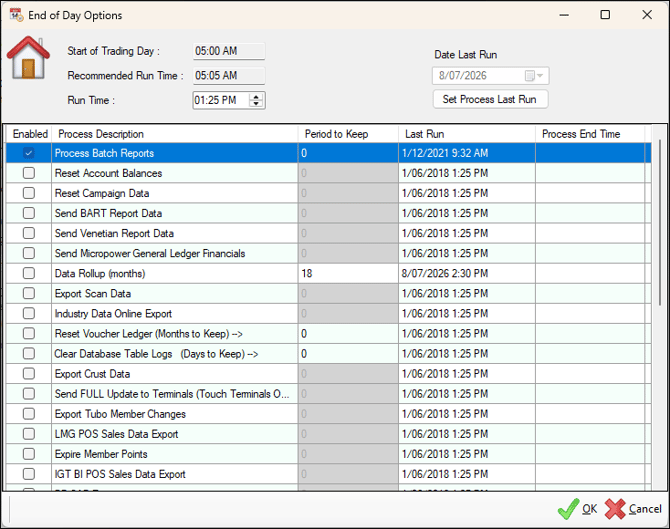
Task: Click the red house icon
Action: coord(28,57)
